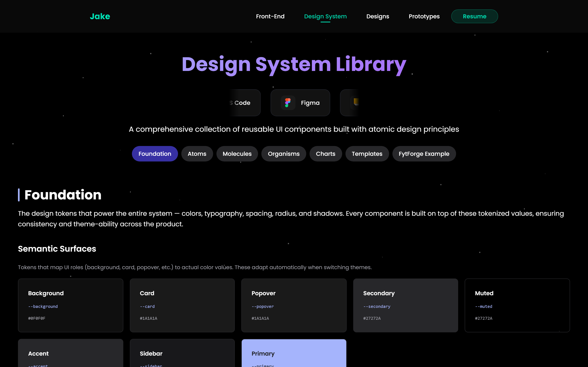The image size is (588, 367).
Task: Navigate to the Front-End tab
Action: coord(270,16)
